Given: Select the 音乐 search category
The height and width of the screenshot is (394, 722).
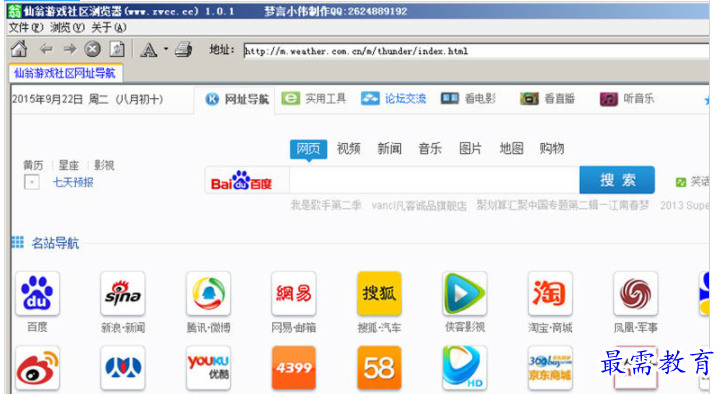Looking at the screenshot, I should point(430,149).
